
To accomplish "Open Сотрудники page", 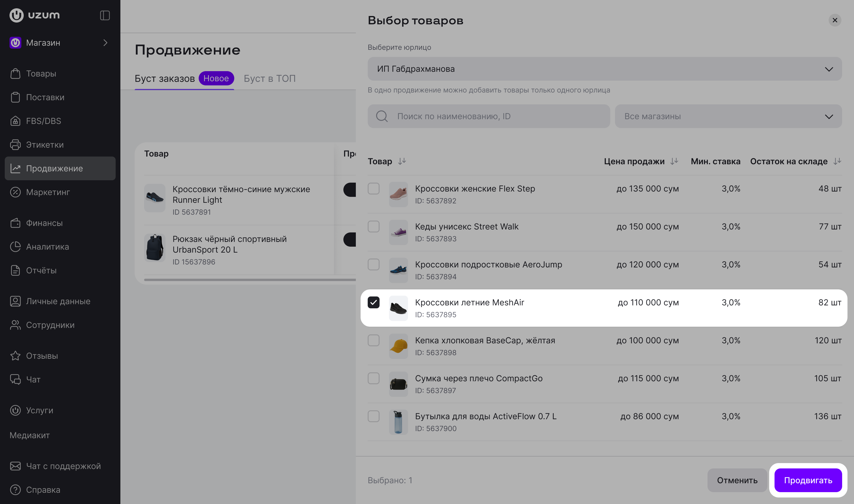I will (x=60, y=325).
